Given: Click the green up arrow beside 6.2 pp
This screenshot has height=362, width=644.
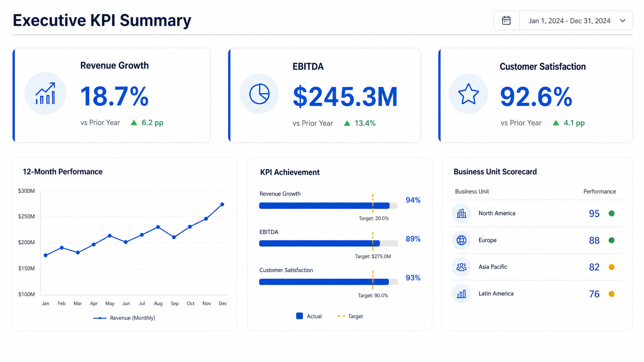Looking at the screenshot, I should coord(134,123).
